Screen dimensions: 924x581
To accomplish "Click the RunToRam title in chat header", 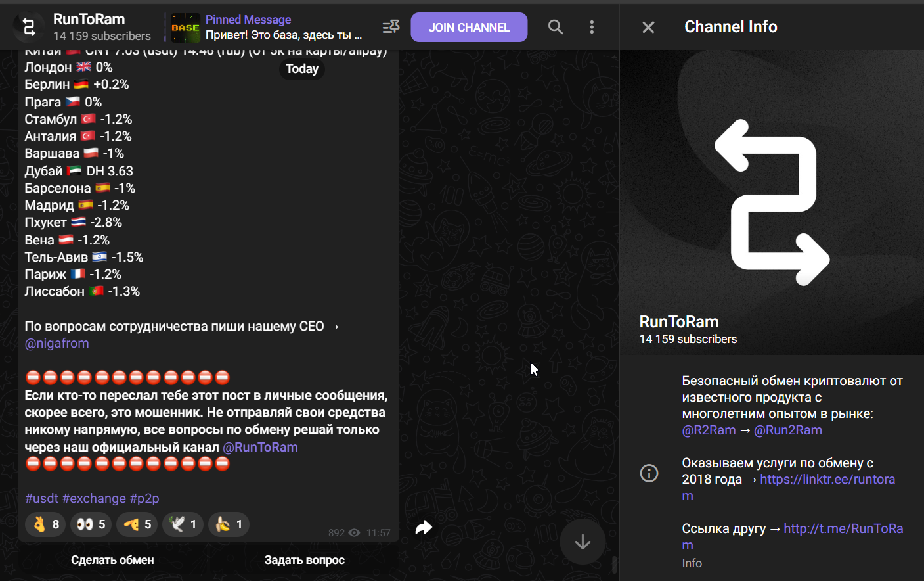I will click(89, 19).
